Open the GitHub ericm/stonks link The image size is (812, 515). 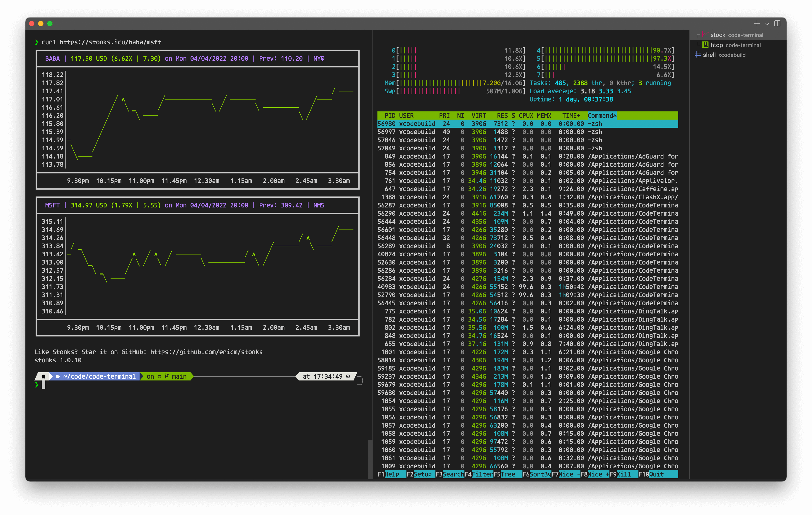(206, 352)
